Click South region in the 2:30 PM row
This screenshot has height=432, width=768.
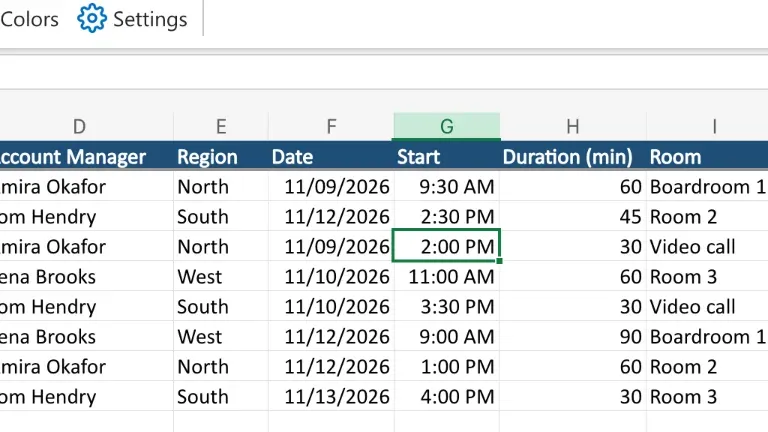click(x=221, y=216)
